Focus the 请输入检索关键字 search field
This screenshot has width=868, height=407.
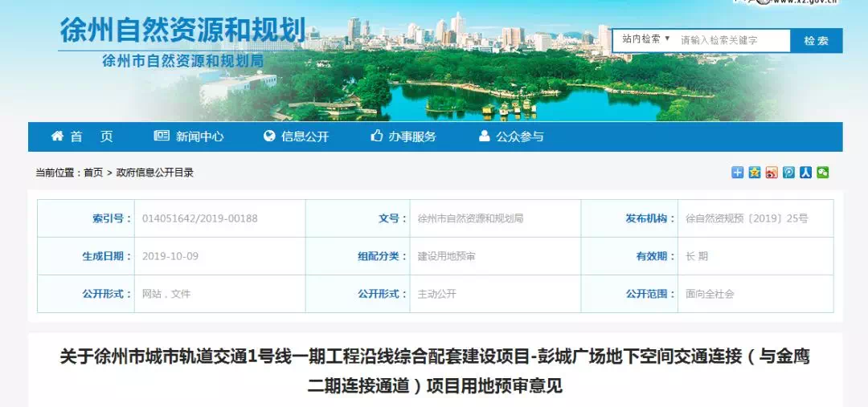click(733, 40)
